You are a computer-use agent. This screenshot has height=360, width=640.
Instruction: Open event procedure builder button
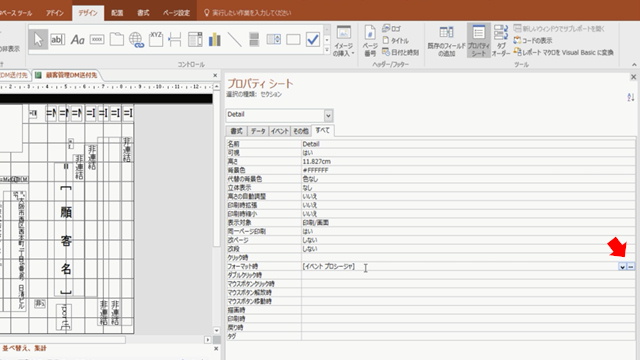tap(631, 267)
